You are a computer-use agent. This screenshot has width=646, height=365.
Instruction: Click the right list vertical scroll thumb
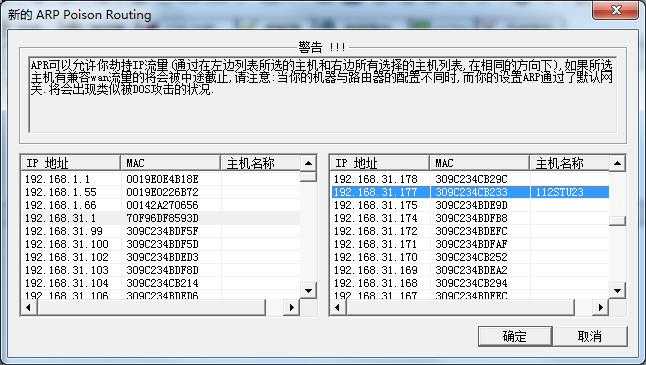[x=617, y=220]
